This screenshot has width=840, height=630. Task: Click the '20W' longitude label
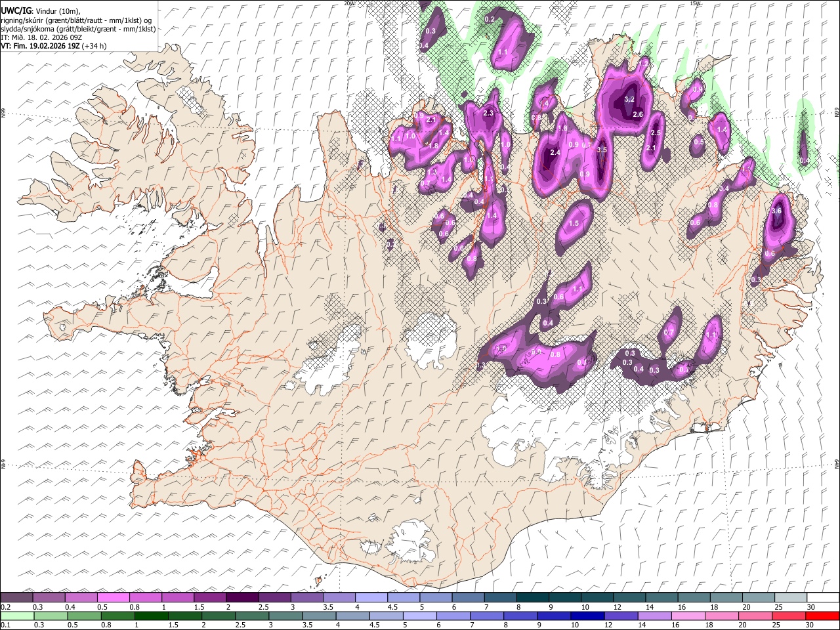[349, 3]
